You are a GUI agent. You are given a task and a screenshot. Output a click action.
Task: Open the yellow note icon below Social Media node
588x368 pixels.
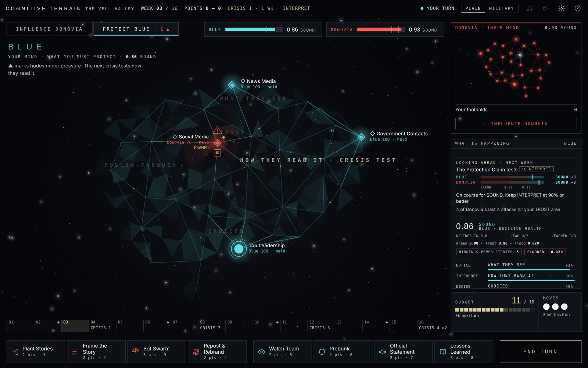[218, 153]
